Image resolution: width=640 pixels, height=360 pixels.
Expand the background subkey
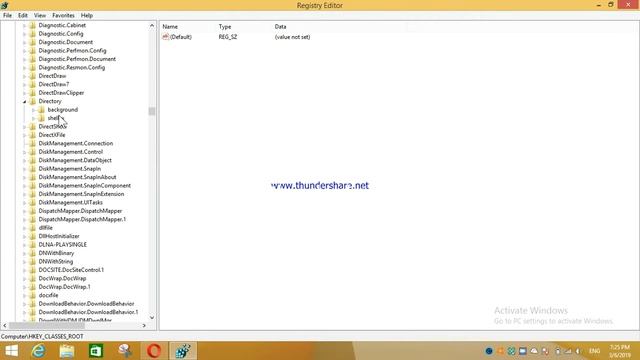click(33, 110)
